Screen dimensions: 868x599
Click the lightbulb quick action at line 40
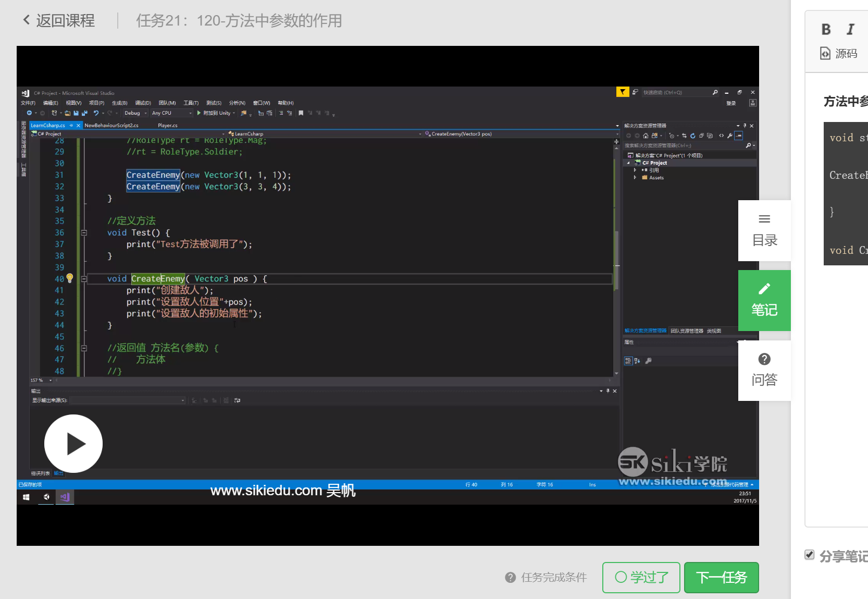(x=70, y=278)
